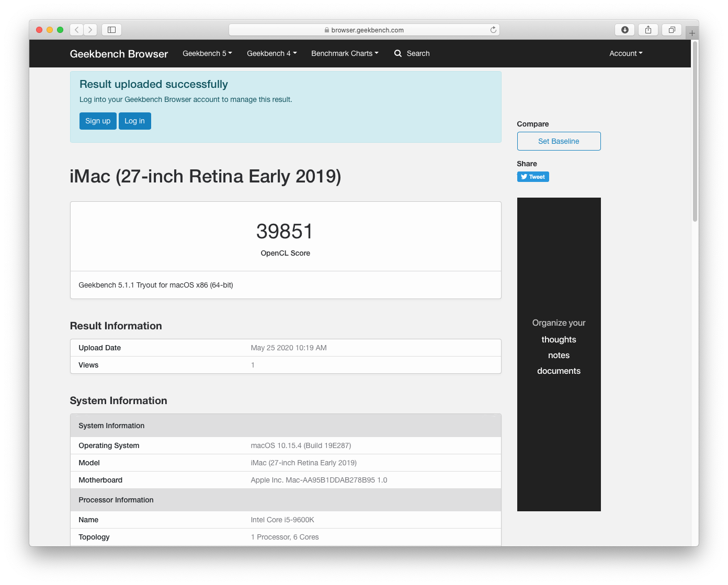728x585 pixels.
Task: Open the Safari downloads icon
Action: 624,30
